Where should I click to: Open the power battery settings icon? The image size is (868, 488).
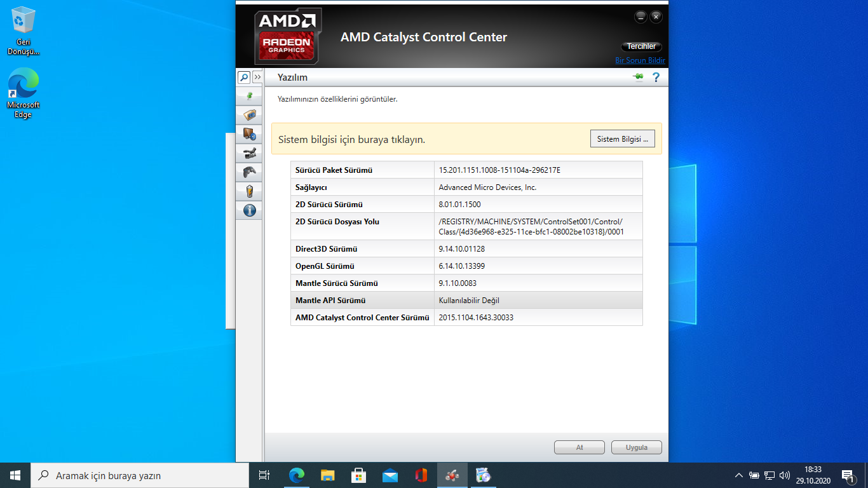[x=249, y=191]
